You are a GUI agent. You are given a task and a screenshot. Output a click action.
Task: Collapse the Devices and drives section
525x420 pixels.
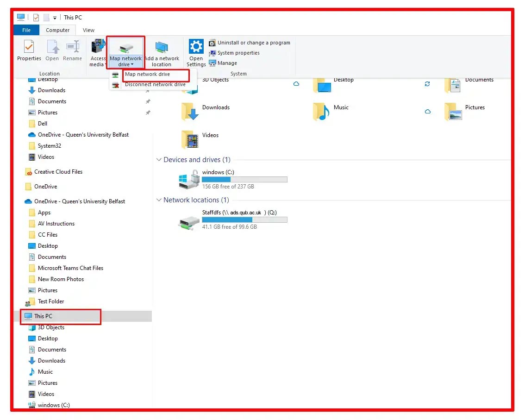159,160
